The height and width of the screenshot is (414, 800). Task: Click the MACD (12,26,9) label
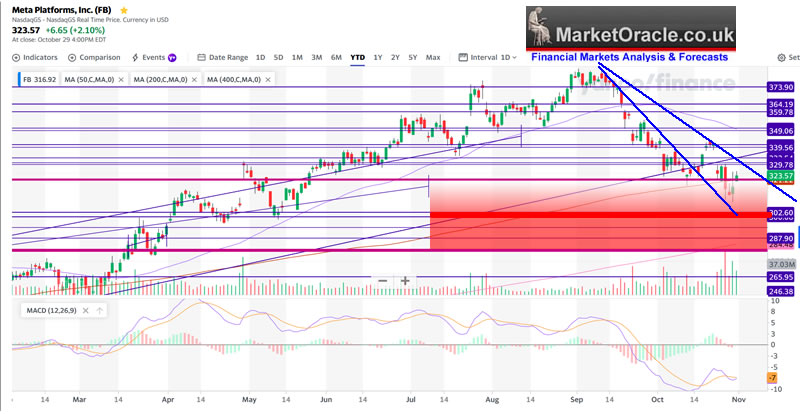[51, 310]
